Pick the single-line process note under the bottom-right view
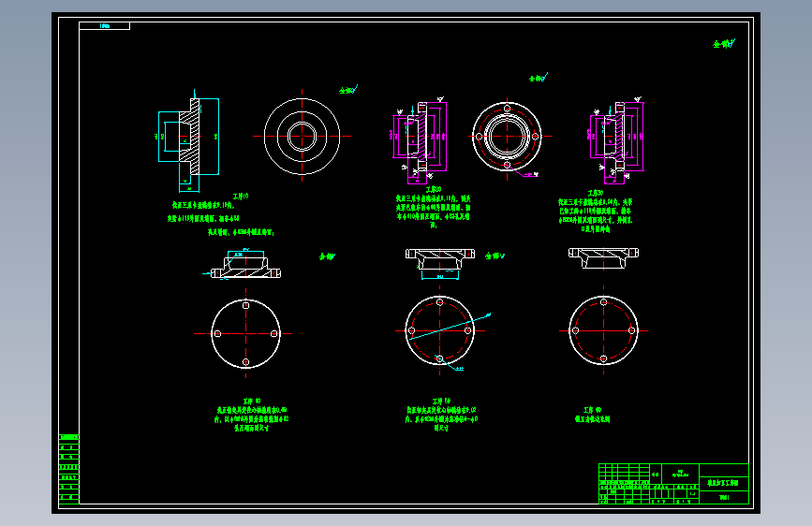The height and width of the screenshot is (526, 812). [x=593, y=419]
